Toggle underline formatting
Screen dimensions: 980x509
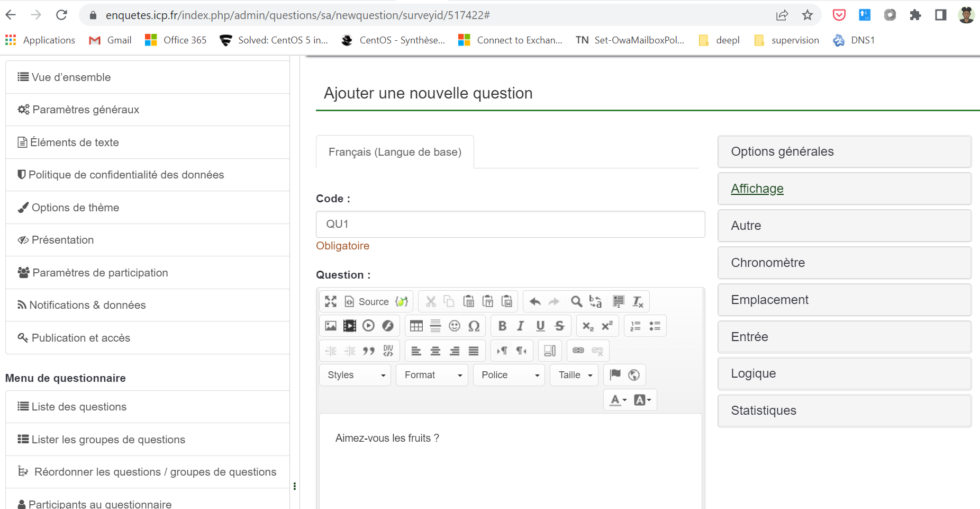pyautogui.click(x=540, y=326)
